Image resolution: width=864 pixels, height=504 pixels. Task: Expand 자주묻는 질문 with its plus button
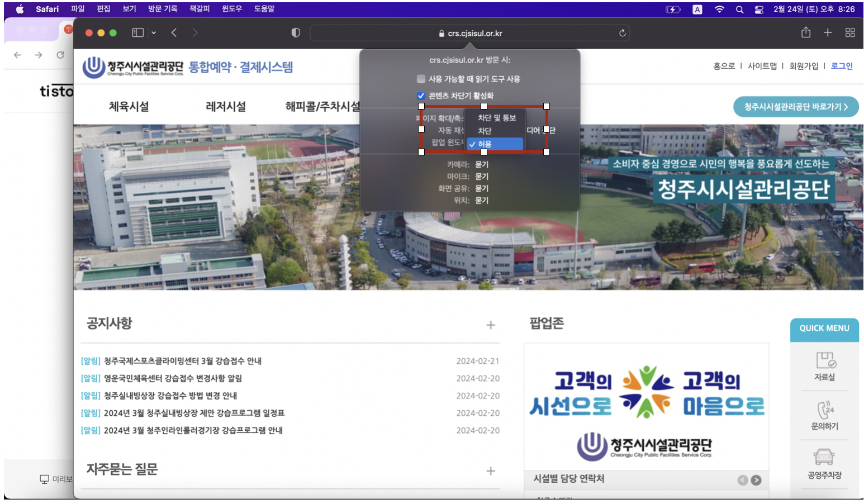(x=491, y=471)
